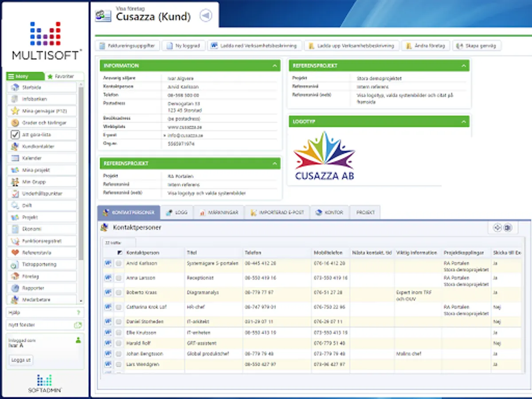
Task: Tick the checkbox for Harald Rolf
Action: 118,344
